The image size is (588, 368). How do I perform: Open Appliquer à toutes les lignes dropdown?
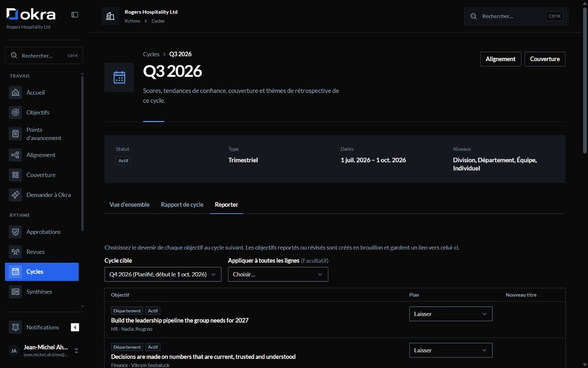[x=278, y=274]
